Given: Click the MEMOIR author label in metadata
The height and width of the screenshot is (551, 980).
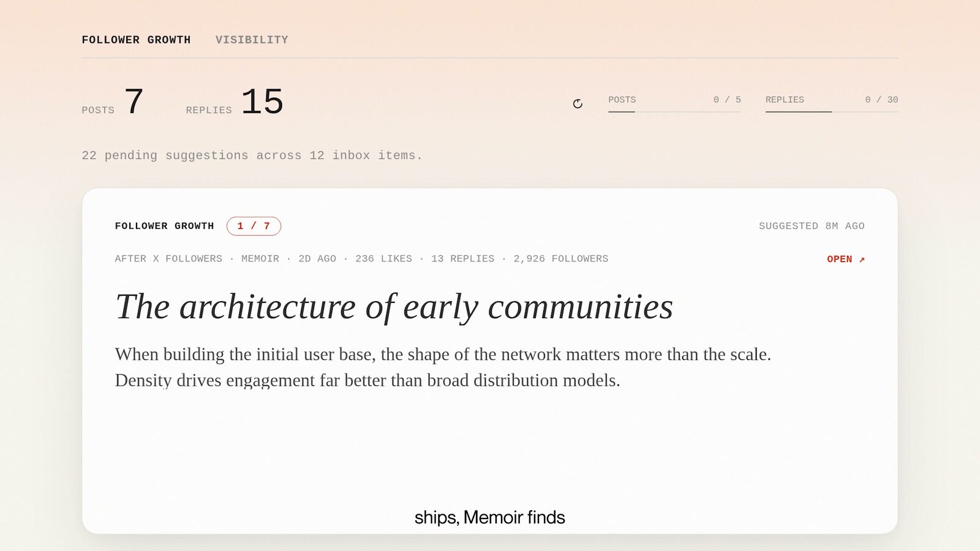Looking at the screenshot, I should (260, 259).
